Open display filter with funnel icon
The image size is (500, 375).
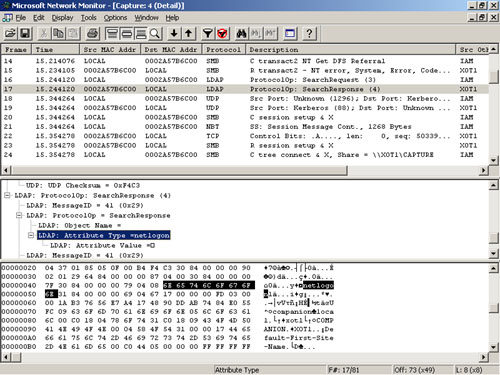click(208, 33)
